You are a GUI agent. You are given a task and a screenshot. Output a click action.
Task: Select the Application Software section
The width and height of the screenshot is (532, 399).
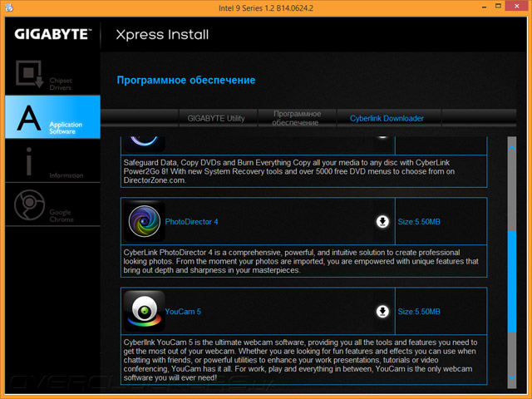(52, 116)
